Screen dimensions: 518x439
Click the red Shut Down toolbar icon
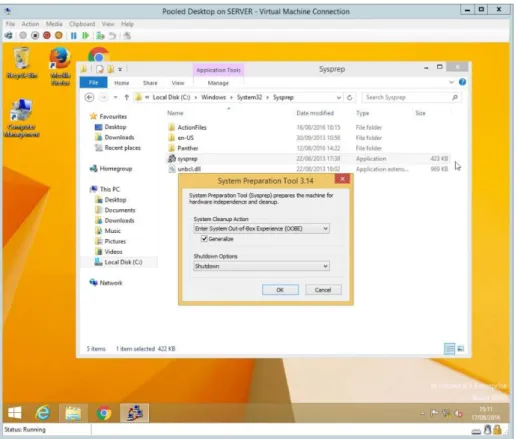click(x=47, y=35)
